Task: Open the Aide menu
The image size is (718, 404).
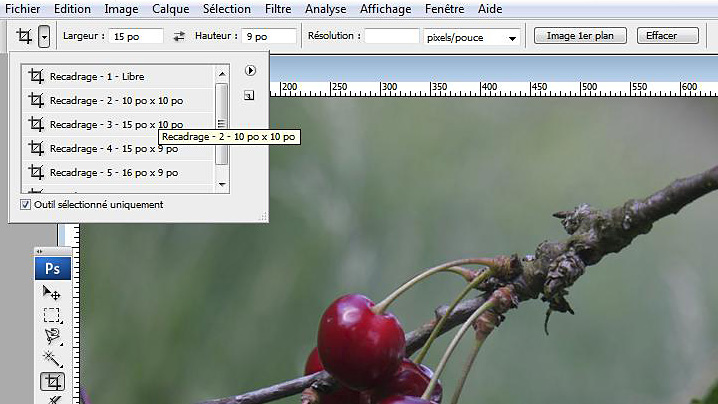Action: point(490,9)
